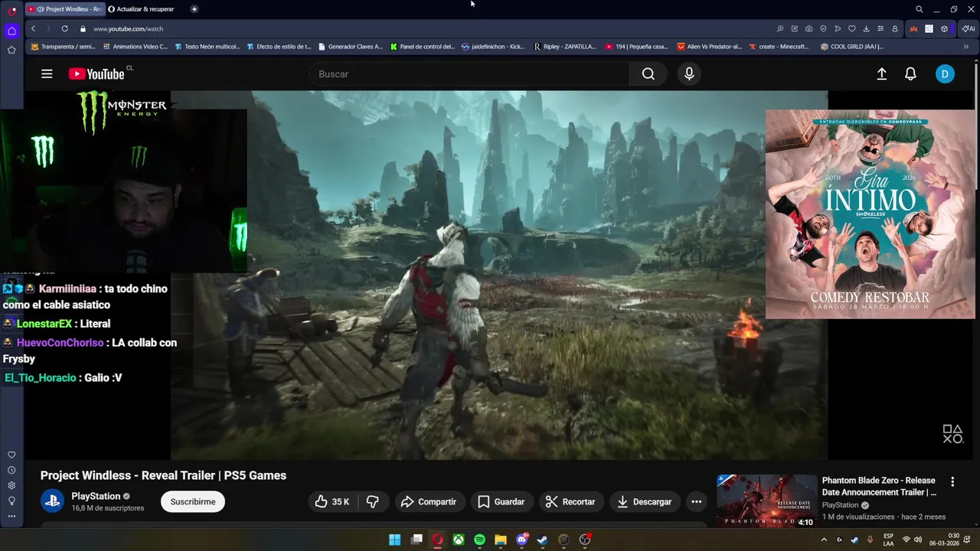
Task: Dislike the Project Windless video
Action: point(373,502)
